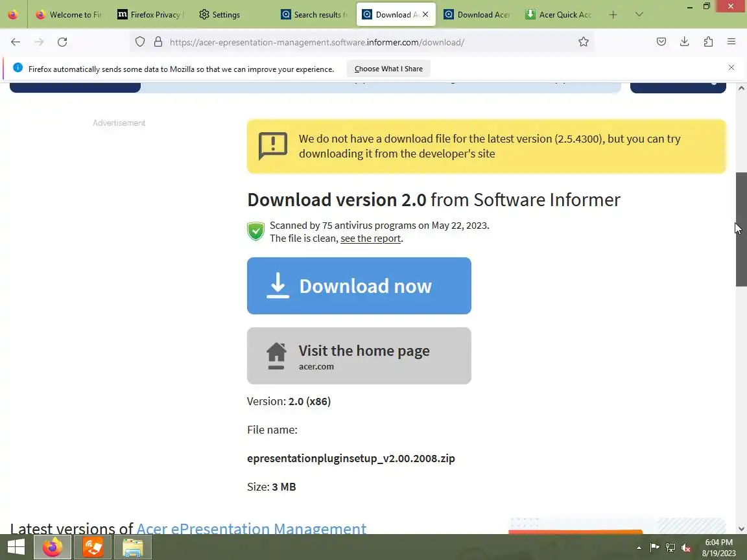
Task: Click Firefox icon in the taskbar
Action: click(x=53, y=546)
